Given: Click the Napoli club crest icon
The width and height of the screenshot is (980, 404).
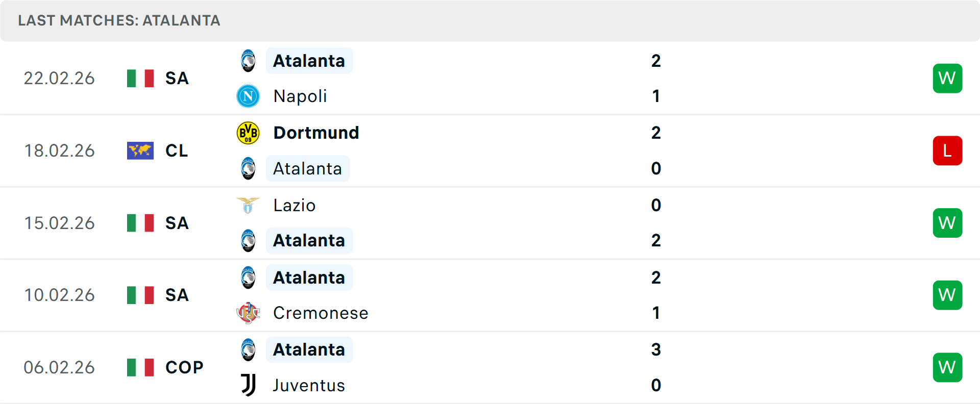Looking at the screenshot, I should pos(248,96).
